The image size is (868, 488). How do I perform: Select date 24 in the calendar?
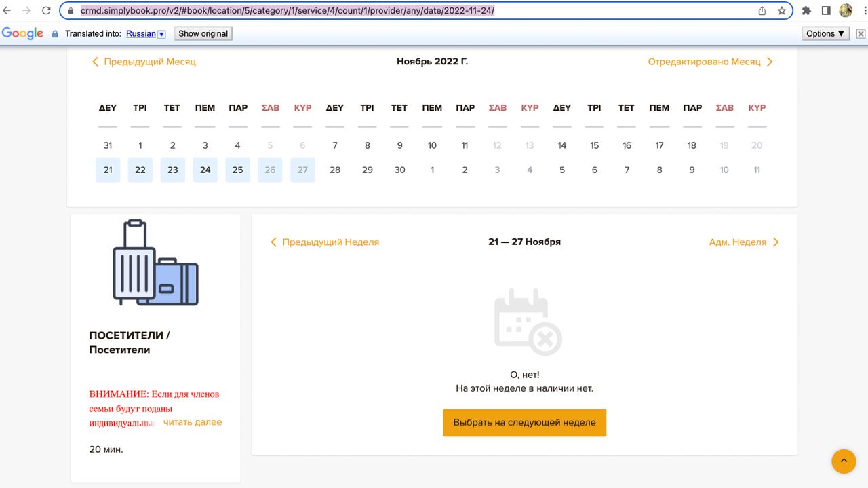(205, 170)
